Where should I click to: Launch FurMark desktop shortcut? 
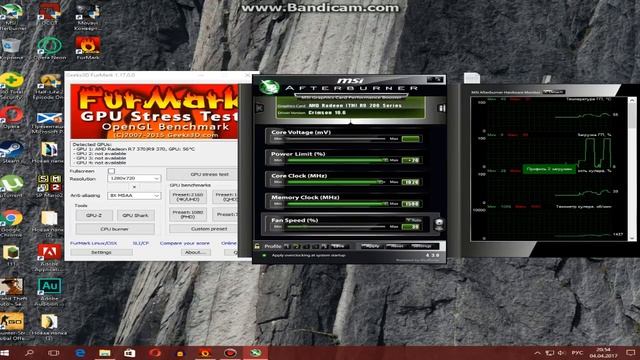coord(88,48)
